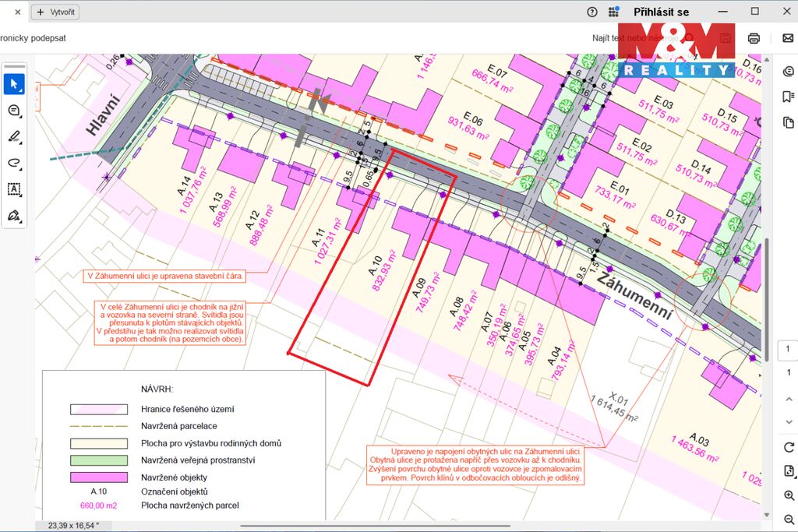Open the pages panel icon in sidebar

788,122
